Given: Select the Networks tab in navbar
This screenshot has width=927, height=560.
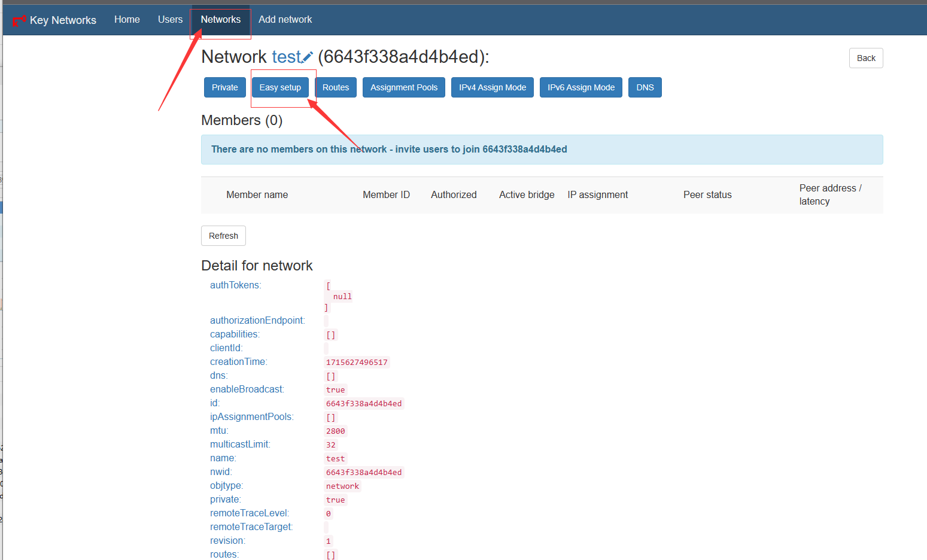Looking at the screenshot, I should point(220,20).
